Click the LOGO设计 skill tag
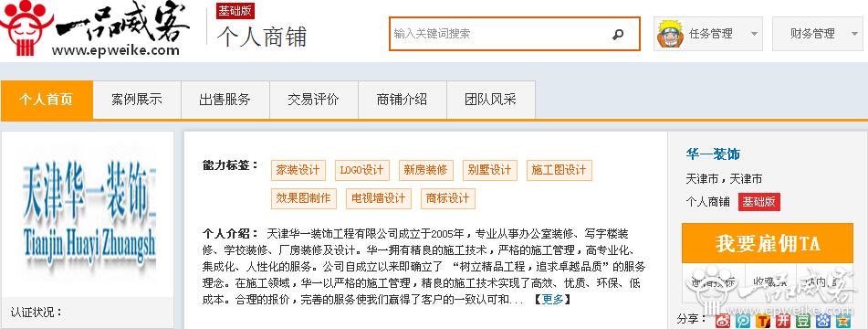This screenshot has height=329, width=868. click(x=362, y=170)
